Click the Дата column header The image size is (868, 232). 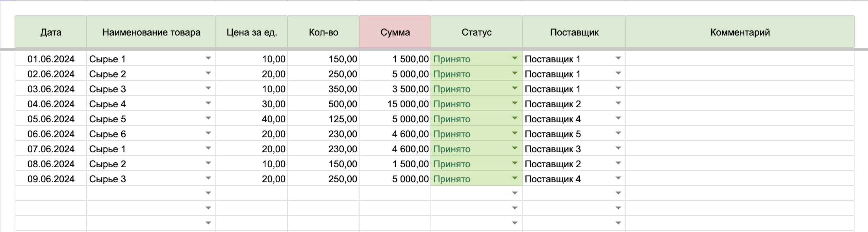pyautogui.click(x=51, y=32)
